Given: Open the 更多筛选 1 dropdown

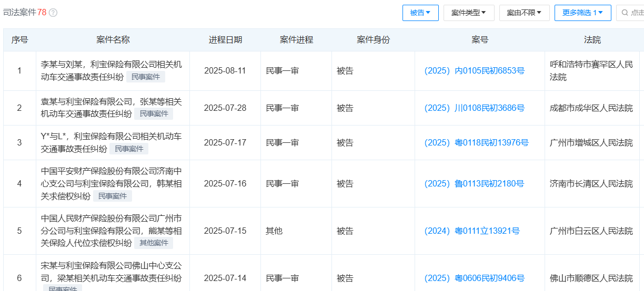Looking at the screenshot, I should point(582,13).
